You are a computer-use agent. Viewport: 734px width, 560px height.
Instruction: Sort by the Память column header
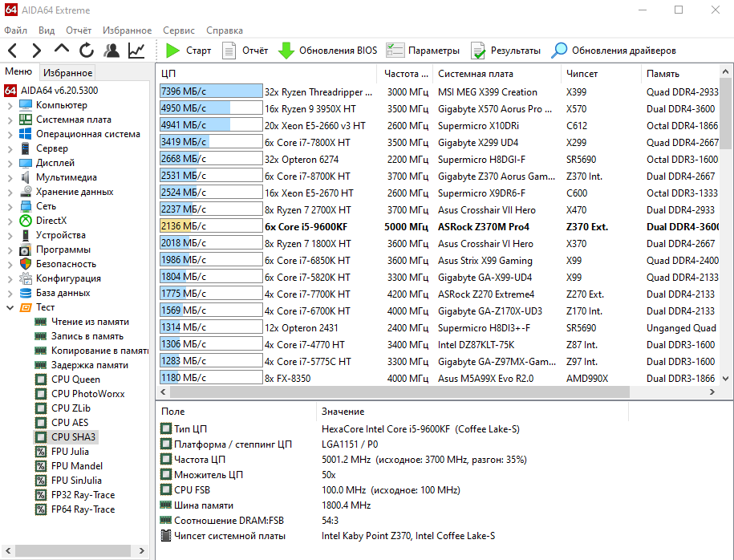click(x=679, y=74)
